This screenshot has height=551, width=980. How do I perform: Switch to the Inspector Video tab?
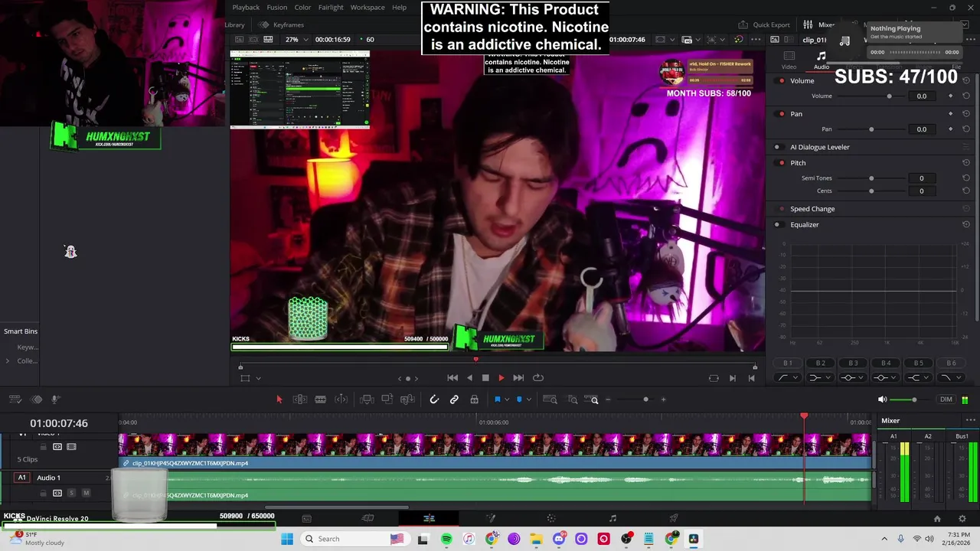789,60
